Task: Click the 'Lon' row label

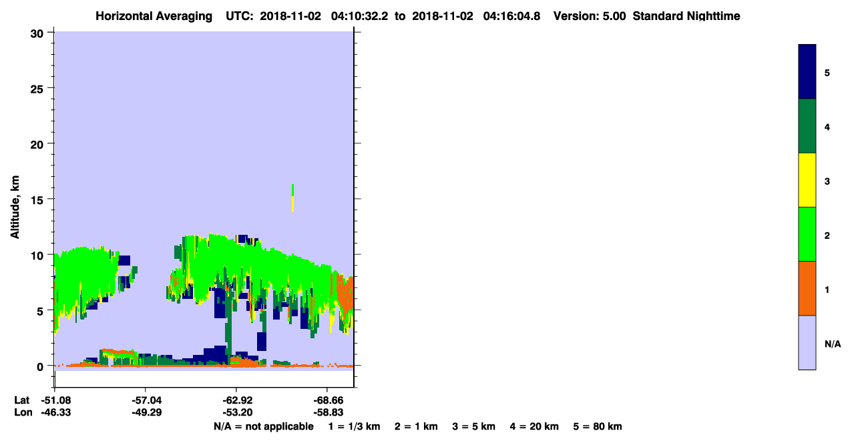Action: [22, 412]
